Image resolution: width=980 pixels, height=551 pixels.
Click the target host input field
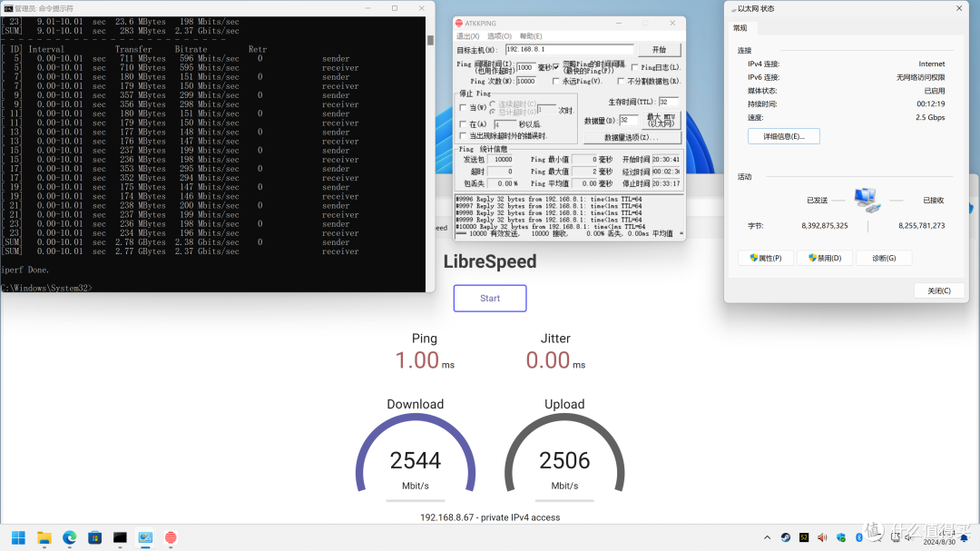pos(569,49)
